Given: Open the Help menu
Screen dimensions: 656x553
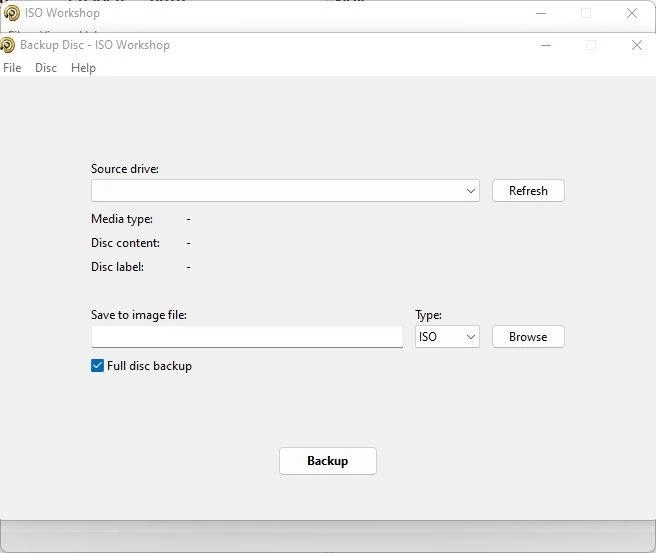Looking at the screenshot, I should 83,68.
